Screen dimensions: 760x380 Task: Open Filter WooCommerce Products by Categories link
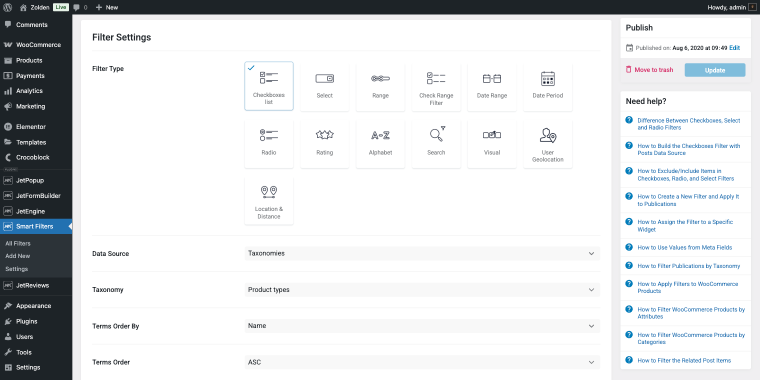coord(691,338)
